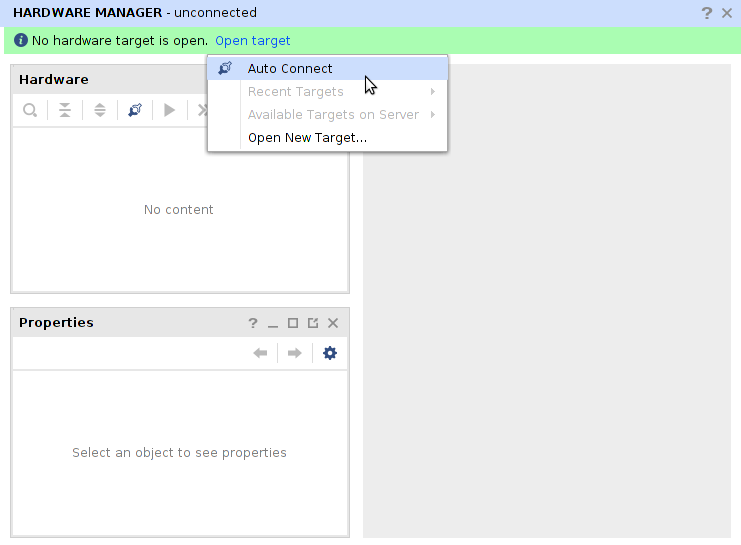Image resolution: width=741 pixels, height=545 pixels.
Task: Open help for the Properties panel
Action: click(253, 323)
